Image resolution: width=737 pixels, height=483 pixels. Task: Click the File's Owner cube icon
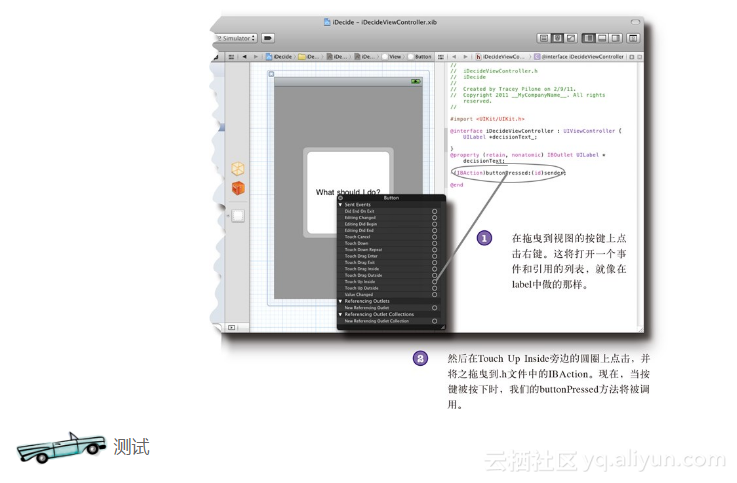(238, 169)
